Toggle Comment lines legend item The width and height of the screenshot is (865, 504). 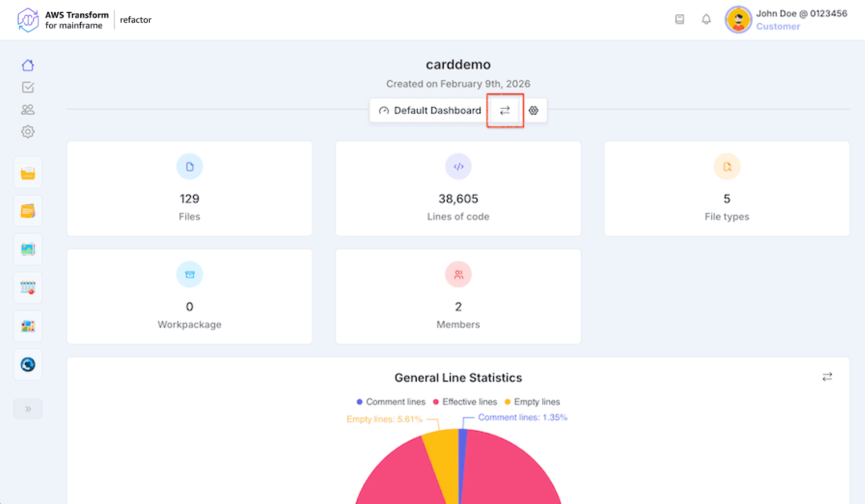click(x=391, y=402)
